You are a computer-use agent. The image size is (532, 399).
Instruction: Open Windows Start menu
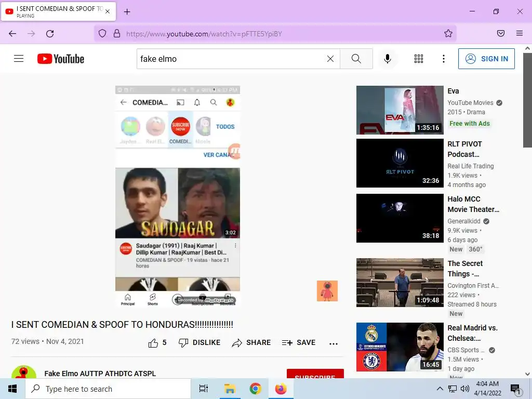point(12,389)
